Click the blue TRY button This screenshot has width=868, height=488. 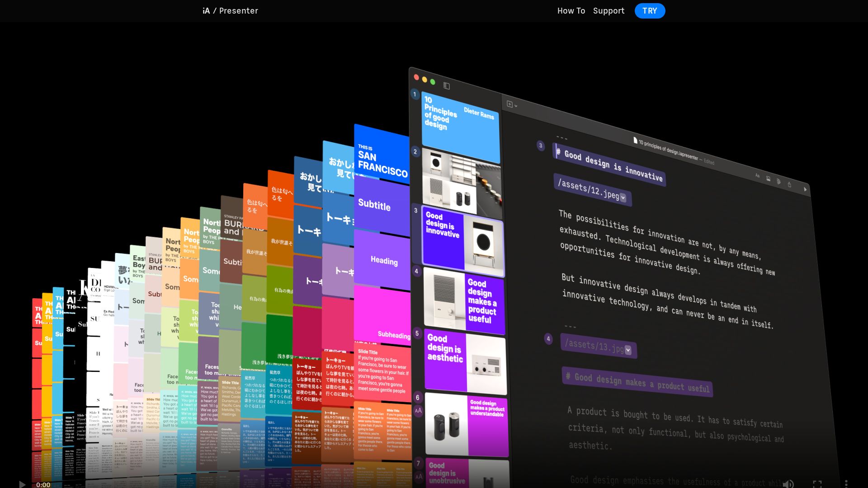650,11
